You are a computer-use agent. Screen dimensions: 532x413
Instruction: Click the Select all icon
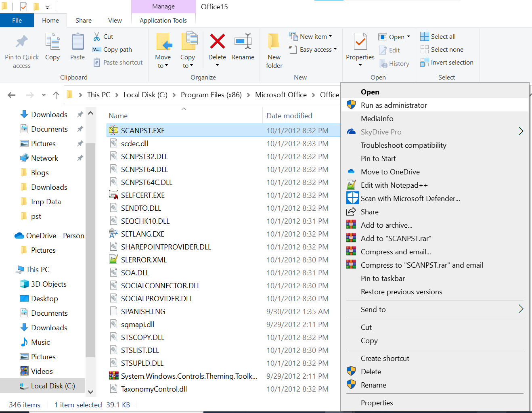(x=425, y=36)
